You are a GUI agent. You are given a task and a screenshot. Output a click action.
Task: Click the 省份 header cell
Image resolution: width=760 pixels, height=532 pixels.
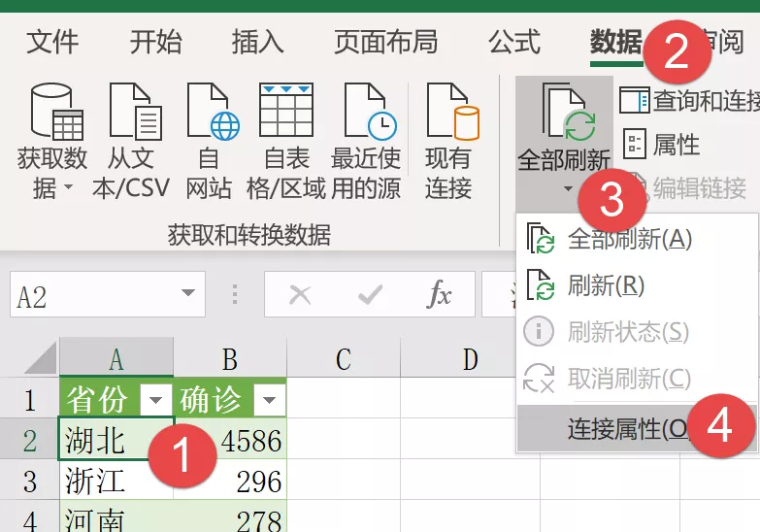[116, 400]
